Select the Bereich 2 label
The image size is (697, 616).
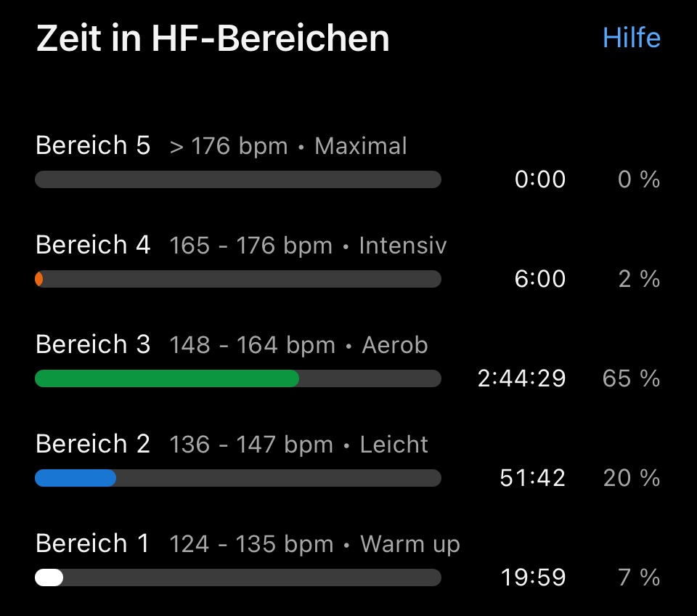pyautogui.click(x=93, y=445)
